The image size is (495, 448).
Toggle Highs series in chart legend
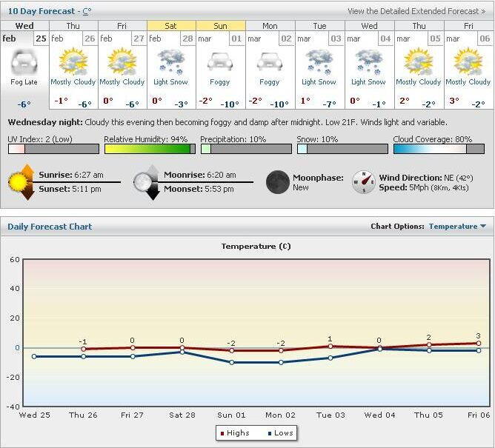(234, 432)
